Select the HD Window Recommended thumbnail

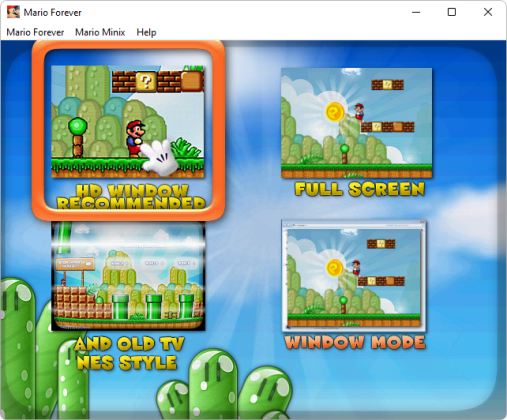click(128, 121)
